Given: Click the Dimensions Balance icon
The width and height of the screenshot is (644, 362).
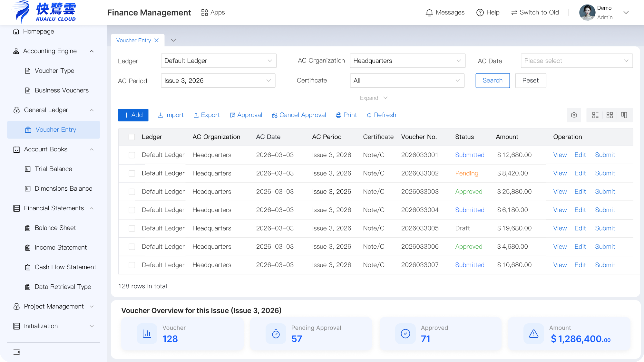Looking at the screenshot, I should pyautogui.click(x=28, y=189).
